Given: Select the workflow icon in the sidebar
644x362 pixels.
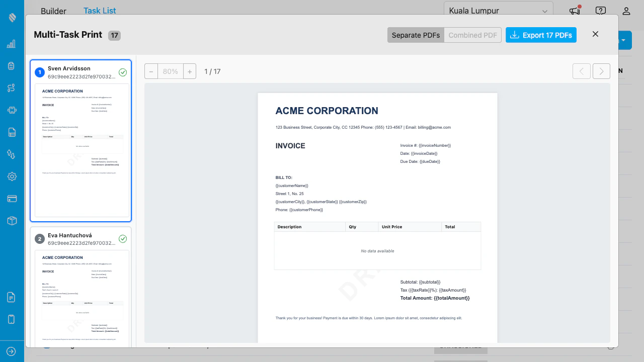Looking at the screenshot, I should coord(11,88).
